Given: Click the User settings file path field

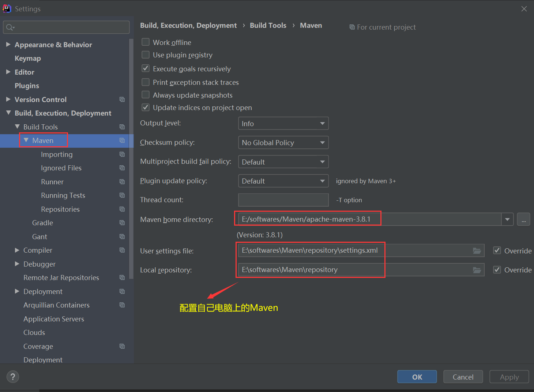Looking at the screenshot, I should pyautogui.click(x=361, y=251).
